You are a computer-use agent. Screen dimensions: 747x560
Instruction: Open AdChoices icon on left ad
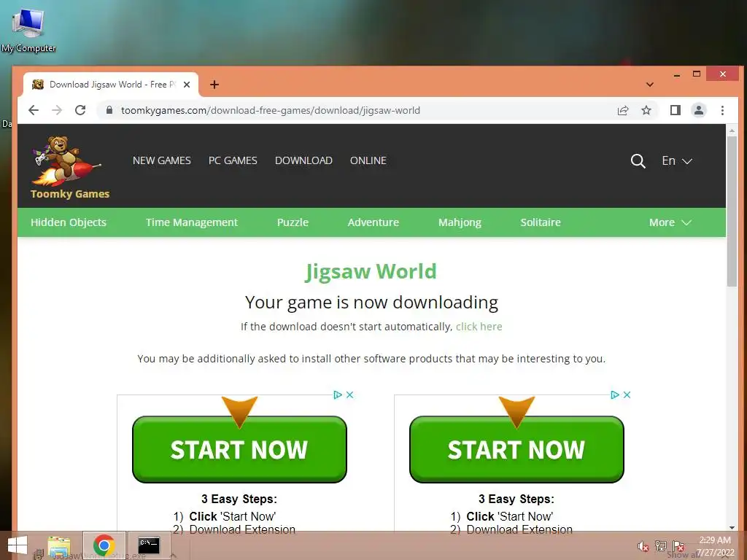point(338,394)
